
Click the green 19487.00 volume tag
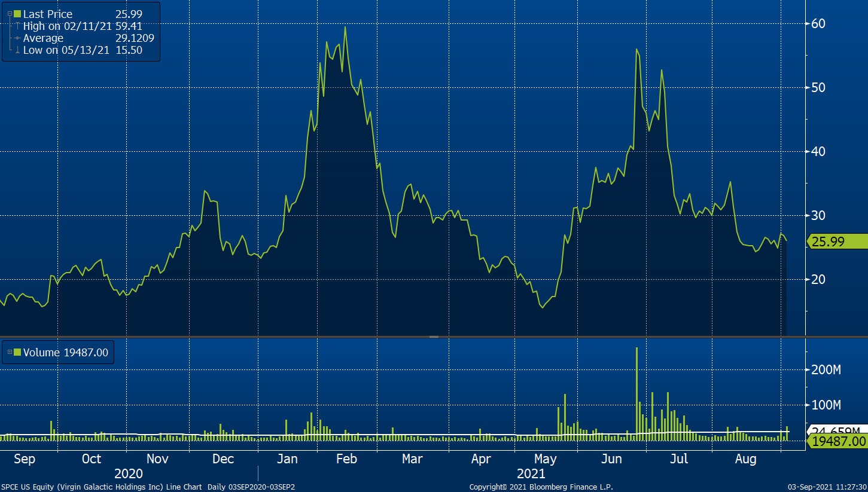coord(837,441)
